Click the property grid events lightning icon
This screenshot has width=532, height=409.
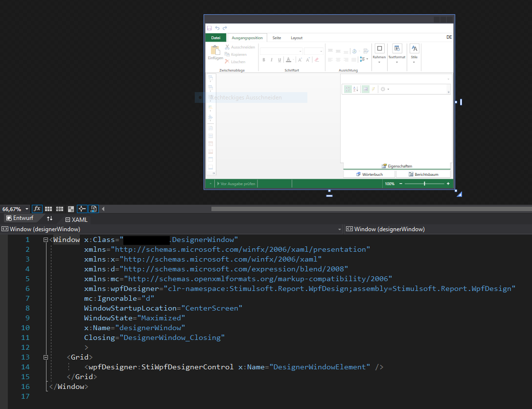pyautogui.click(x=373, y=89)
